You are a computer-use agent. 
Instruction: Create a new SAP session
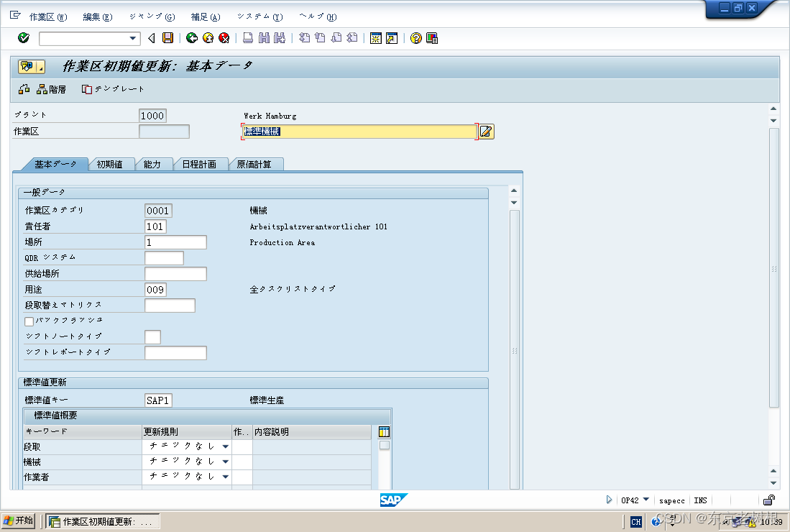tap(375, 38)
